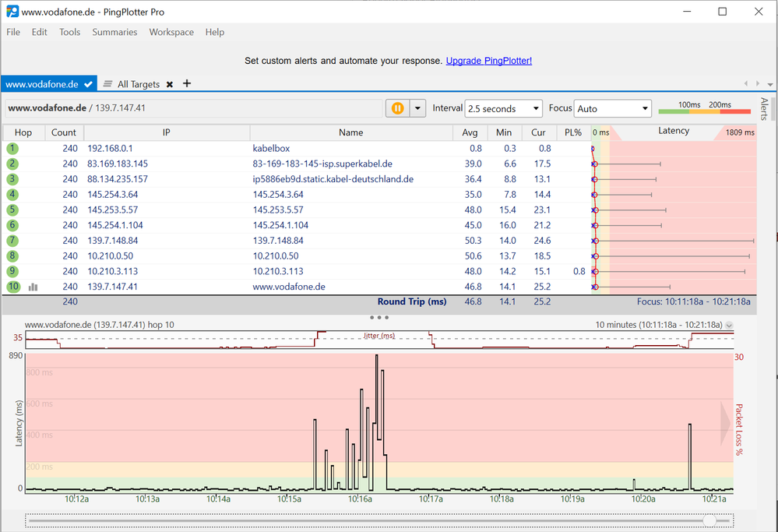Pause tracing with the orange pause button
The height and width of the screenshot is (532, 778).
click(397, 108)
